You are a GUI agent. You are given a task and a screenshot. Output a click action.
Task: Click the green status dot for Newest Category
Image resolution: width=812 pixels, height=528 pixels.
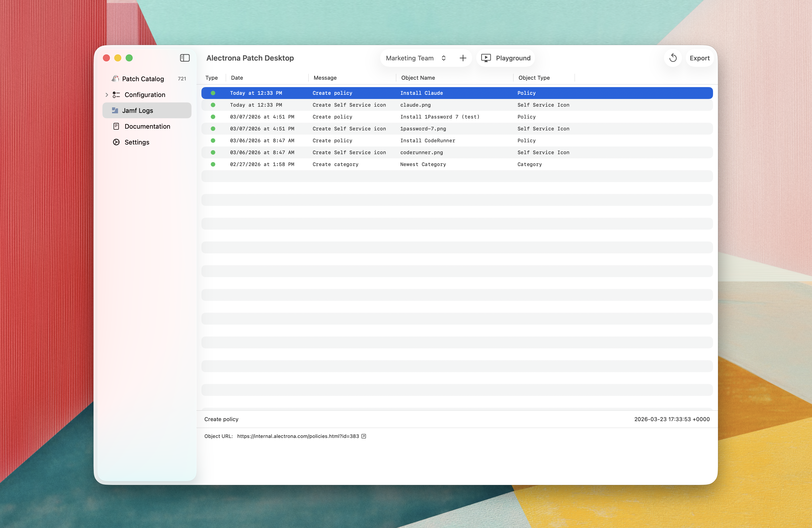tap(213, 164)
